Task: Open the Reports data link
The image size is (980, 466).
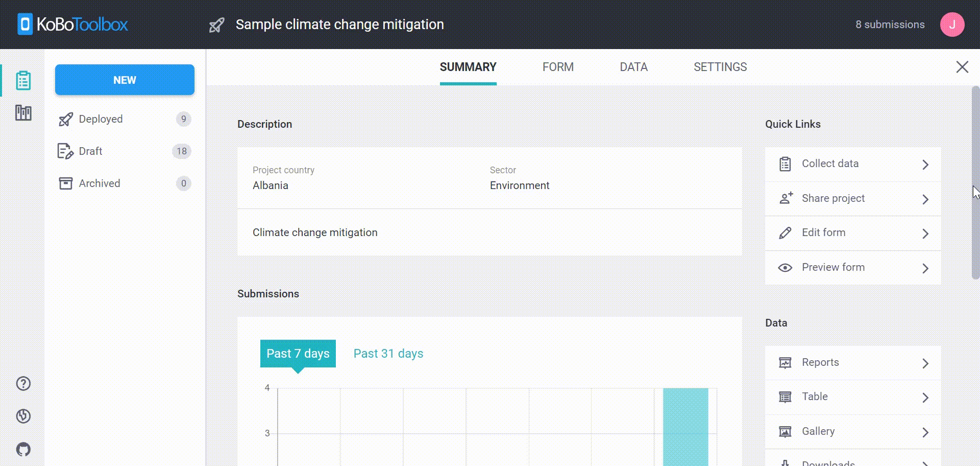Action: tap(853, 363)
